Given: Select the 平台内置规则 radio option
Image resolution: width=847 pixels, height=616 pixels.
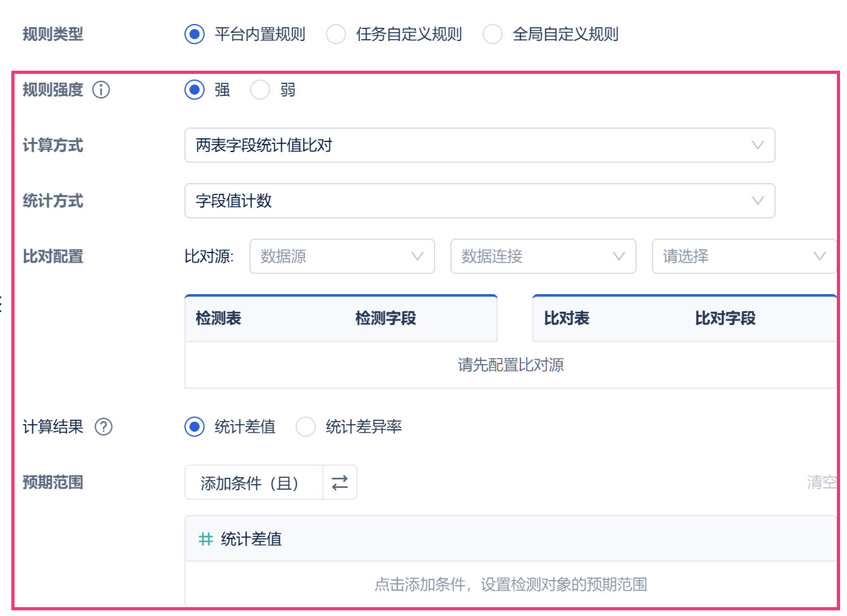Looking at the screenshot, I should click(x=195, y=34).
